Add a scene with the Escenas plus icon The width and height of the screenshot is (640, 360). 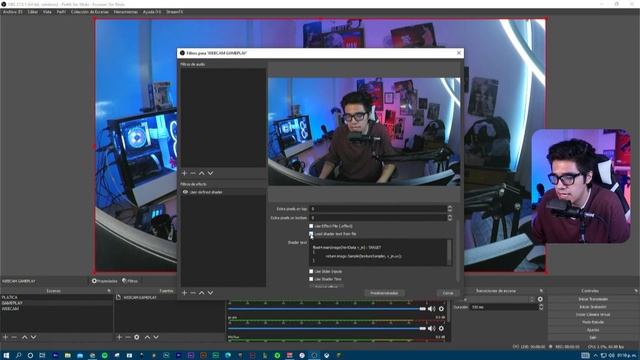coord(5,337)
